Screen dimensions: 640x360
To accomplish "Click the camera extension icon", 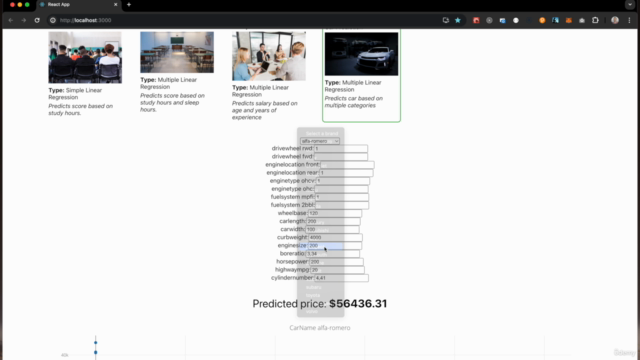I will [x=582, y=20].
